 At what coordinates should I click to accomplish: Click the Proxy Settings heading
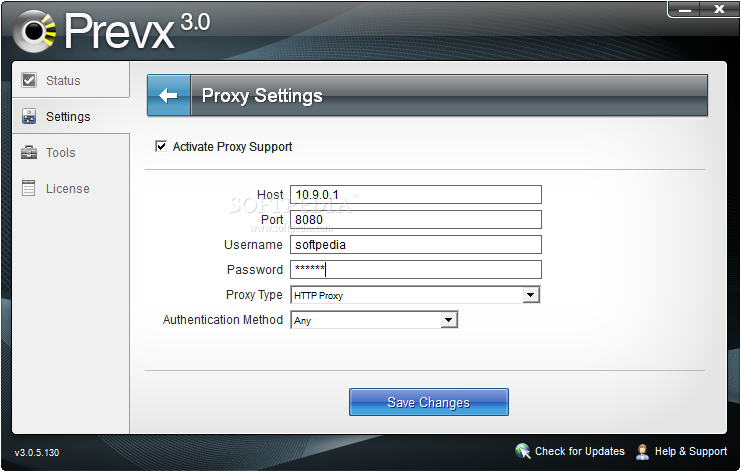[262, 95]
